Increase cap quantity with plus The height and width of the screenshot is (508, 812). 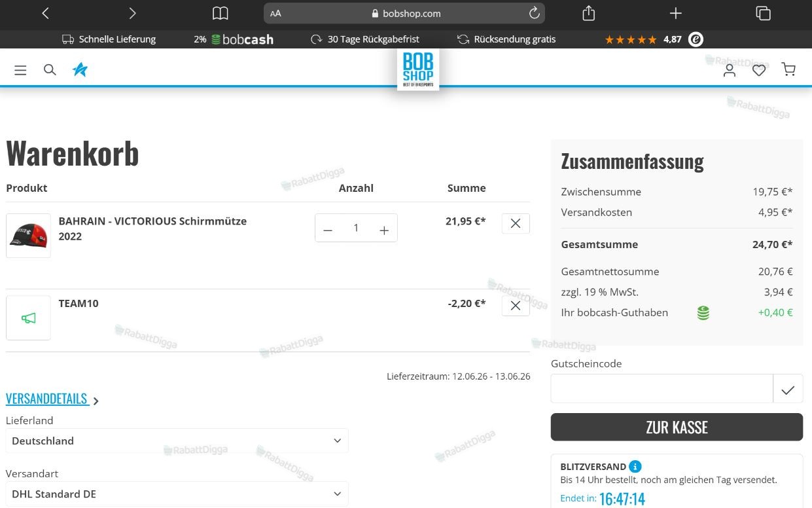pos(384,230)
